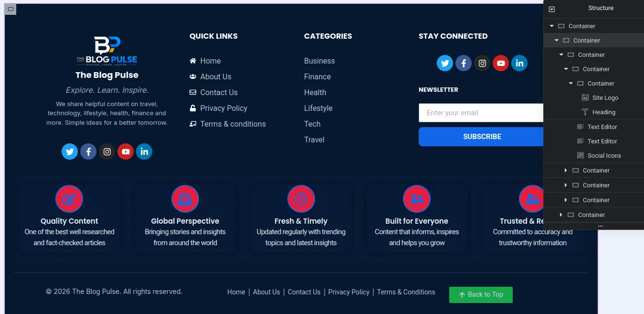
Task: Open the Business category link
Action: 319,61
